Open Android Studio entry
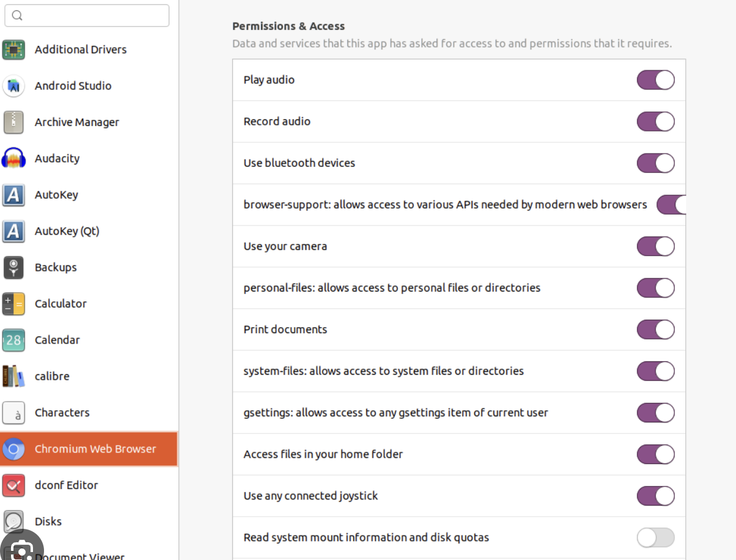Image resolution: width=736 pixels, height=560 pixels. tap(89, 86)
